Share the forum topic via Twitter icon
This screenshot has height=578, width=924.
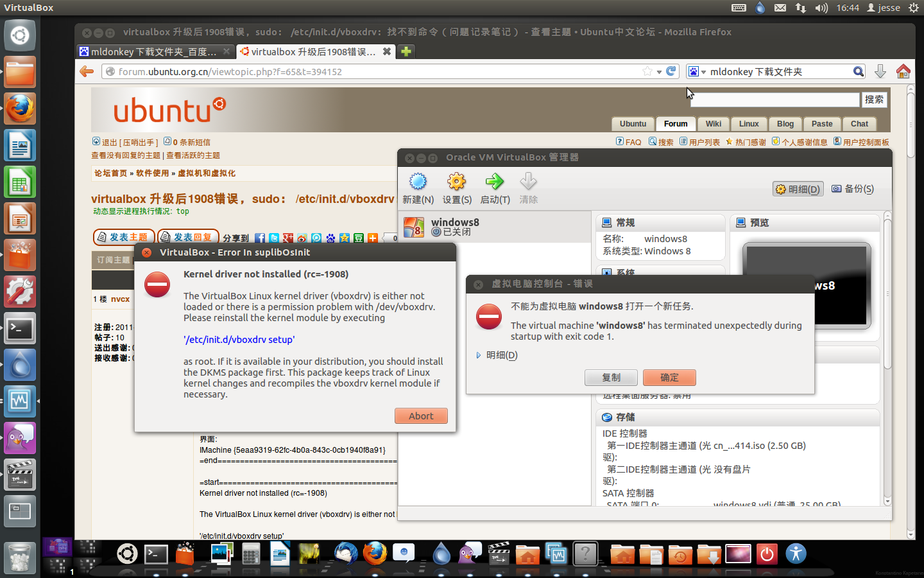[x=274, y=238]
